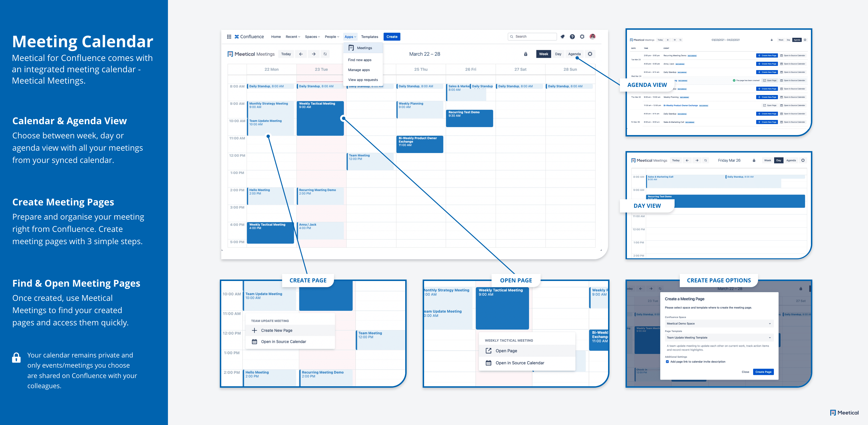Open the Anna / Jack 4:00 PM event
The width and height of the screenshot is (868, 425).
[320, 231]
